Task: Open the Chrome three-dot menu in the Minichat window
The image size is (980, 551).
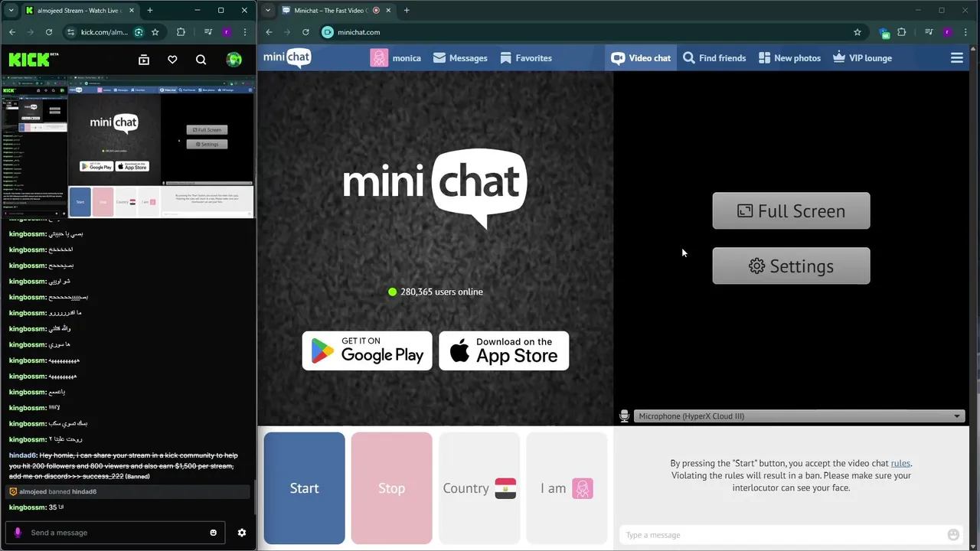Action: click(x=966, y=32)
